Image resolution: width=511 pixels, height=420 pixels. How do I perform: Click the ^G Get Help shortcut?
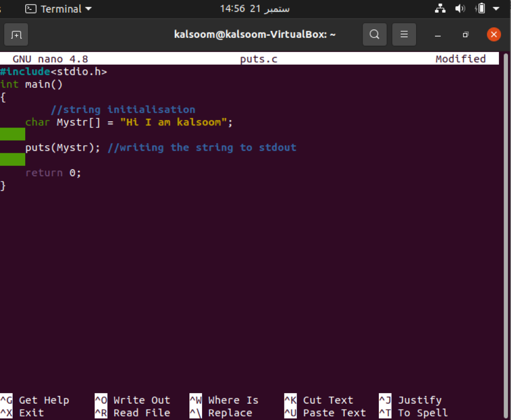click(x=35, y=400)
